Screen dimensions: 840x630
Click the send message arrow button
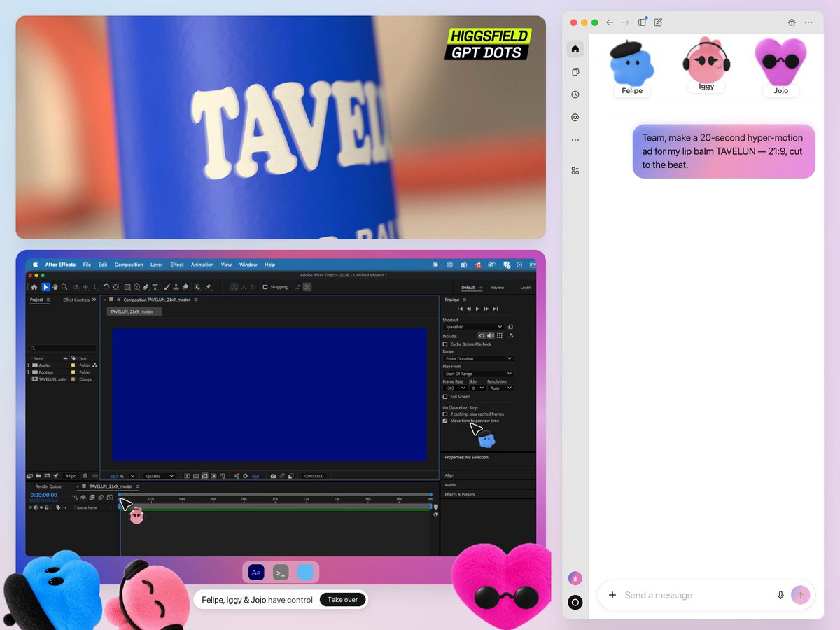[x=800, y=595]
